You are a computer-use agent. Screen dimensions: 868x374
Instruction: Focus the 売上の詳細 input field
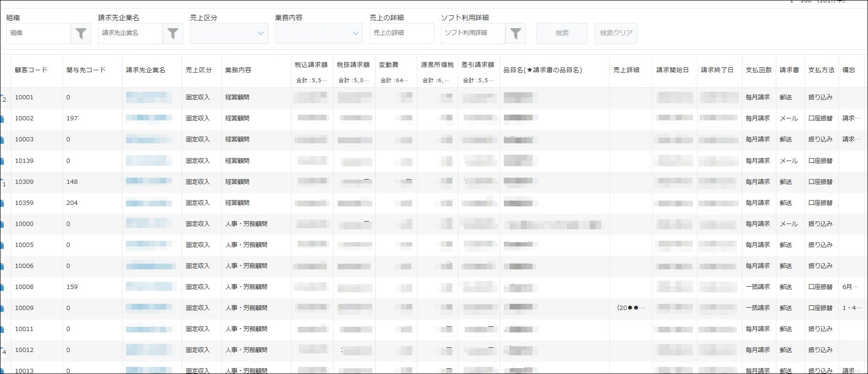click(x=402, y=33)
